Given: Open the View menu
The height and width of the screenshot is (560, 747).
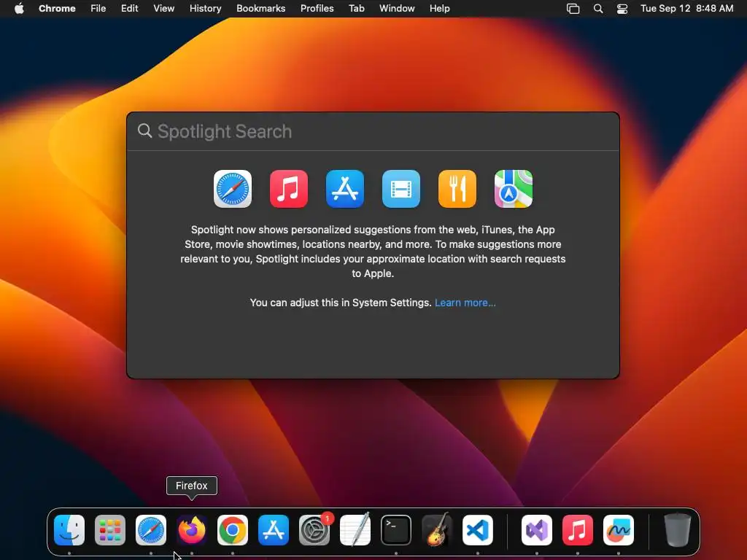Looking at the screenshot, I should click(164, 9).
